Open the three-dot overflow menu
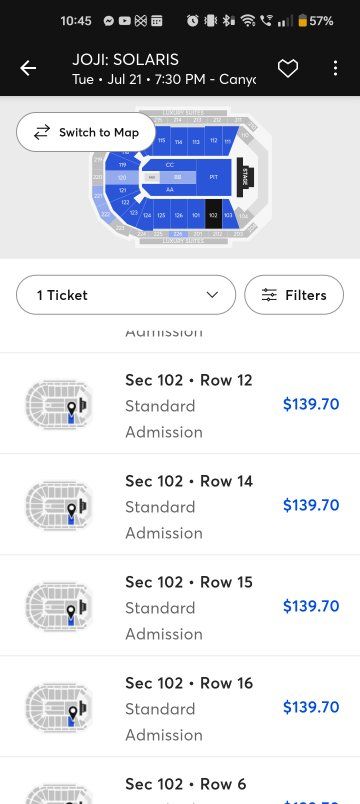Viewport: 360px width, 804px height. 335,68
